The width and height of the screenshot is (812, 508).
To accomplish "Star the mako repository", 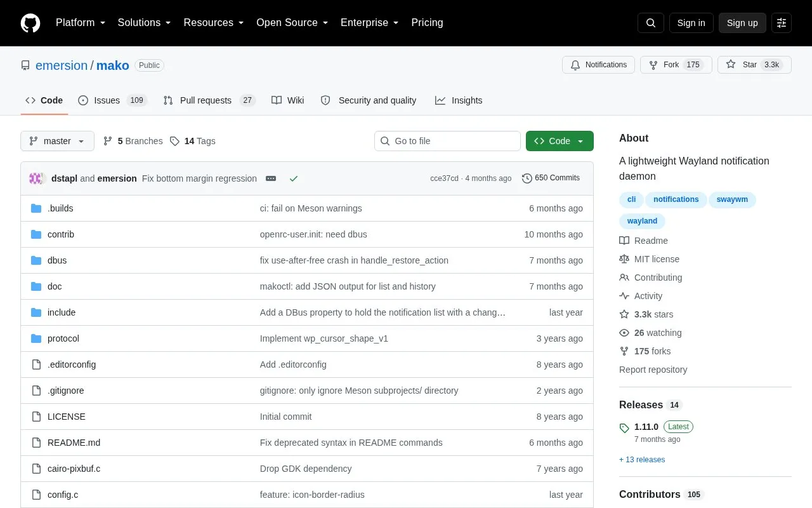I will pyautogui.click(x=754, y=65).
